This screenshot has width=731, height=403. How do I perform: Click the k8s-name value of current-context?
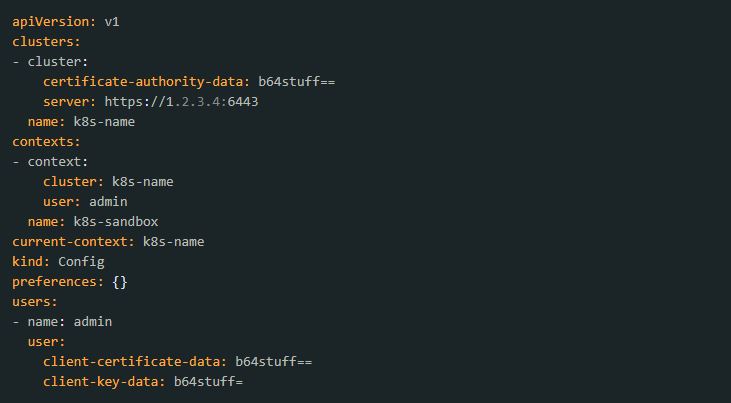173,242
